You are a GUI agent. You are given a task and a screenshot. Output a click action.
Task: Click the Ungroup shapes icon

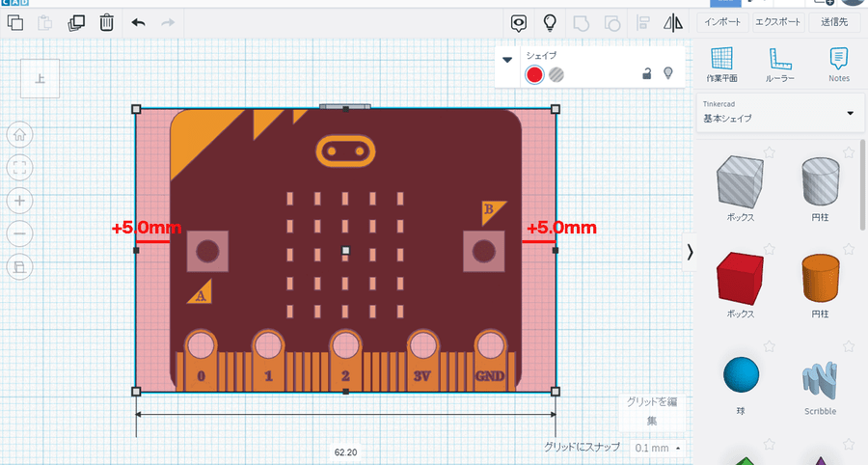[611, 23]
